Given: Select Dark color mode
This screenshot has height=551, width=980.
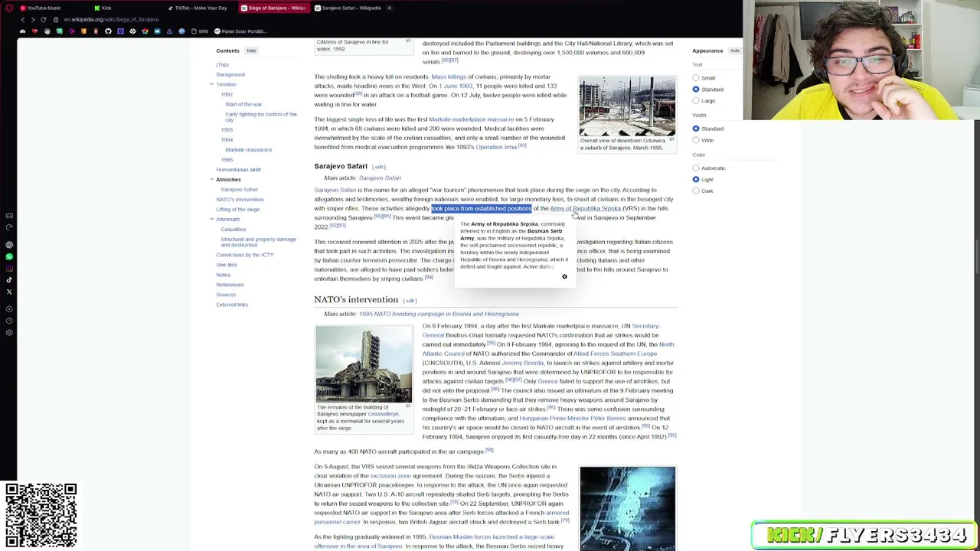Looking at the screenshot, I should point(696,191).
